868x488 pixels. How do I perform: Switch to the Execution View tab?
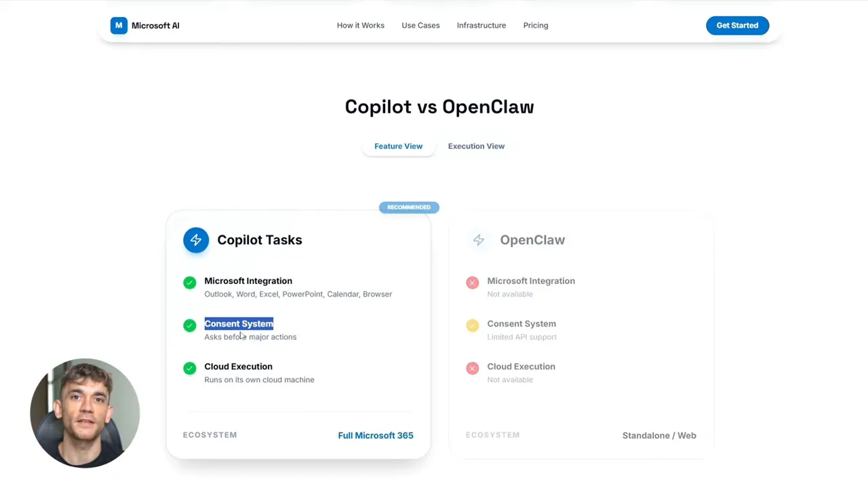pos(476,146)
